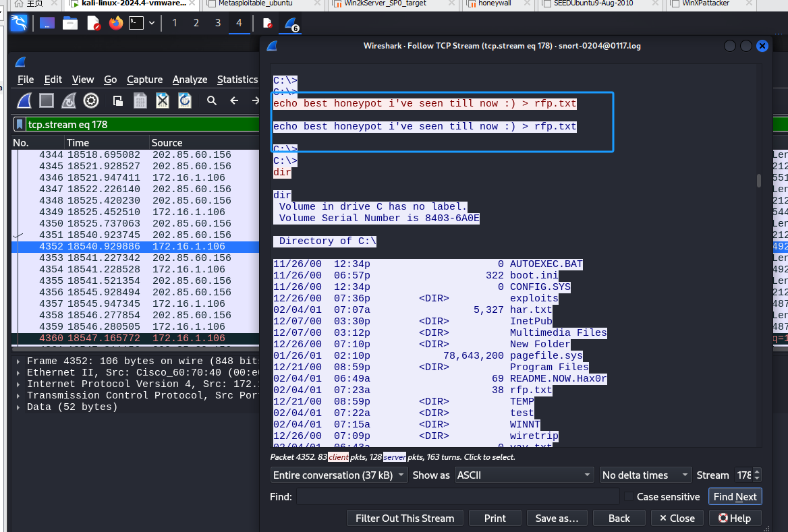Click the Help button
This screenshot has width=788, height=532.
point(735,518)
